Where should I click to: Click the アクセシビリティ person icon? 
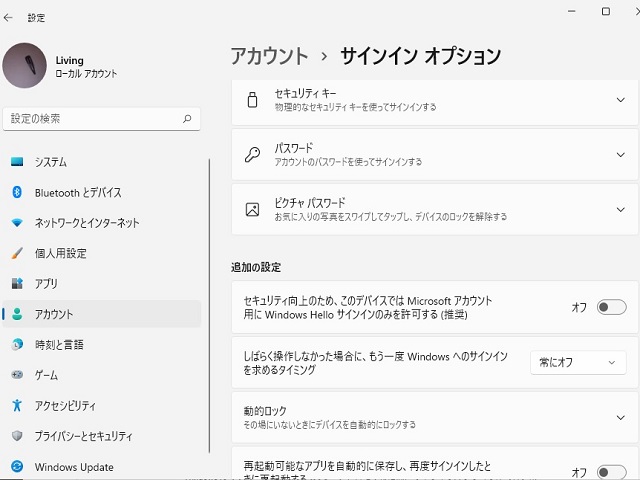point(17,405)
